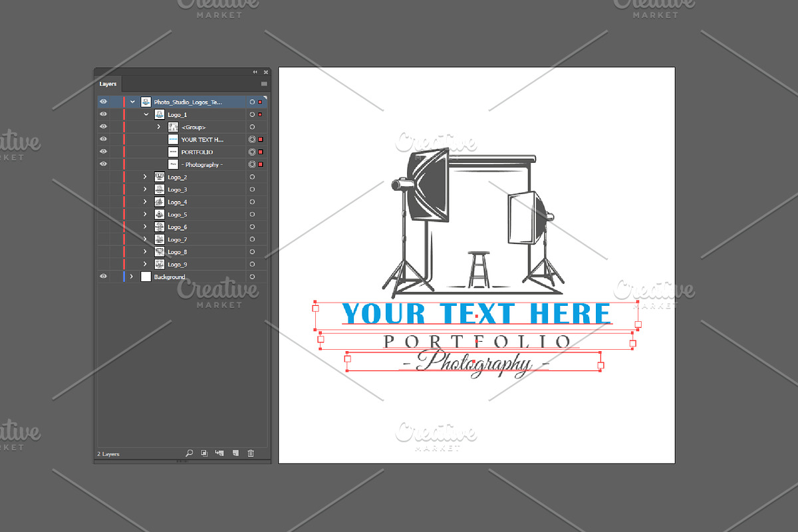Expand the Logo_3 sublayer
The height and width of the screenshot is (532, 798).
point(145,190)
